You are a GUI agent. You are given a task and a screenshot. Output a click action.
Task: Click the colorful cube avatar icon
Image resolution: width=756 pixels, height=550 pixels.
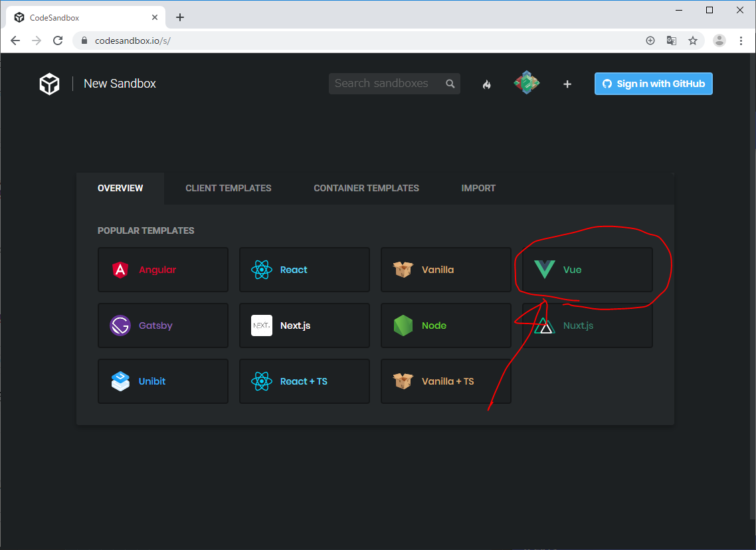click(x=527, y=83)
